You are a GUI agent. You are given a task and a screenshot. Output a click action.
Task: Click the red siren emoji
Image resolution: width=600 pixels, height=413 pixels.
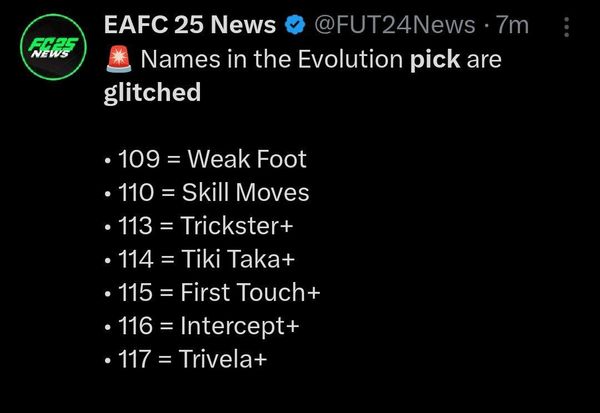119,59
